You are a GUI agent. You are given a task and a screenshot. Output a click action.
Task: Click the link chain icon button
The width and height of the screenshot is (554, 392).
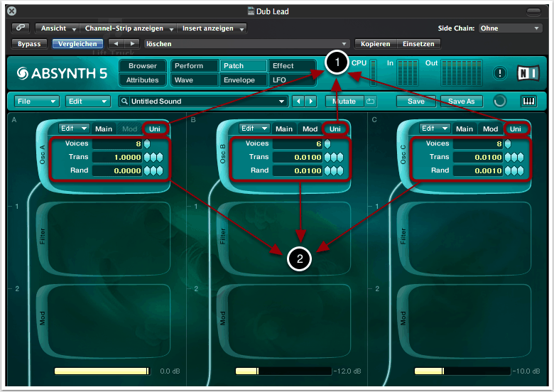[21, 28]
